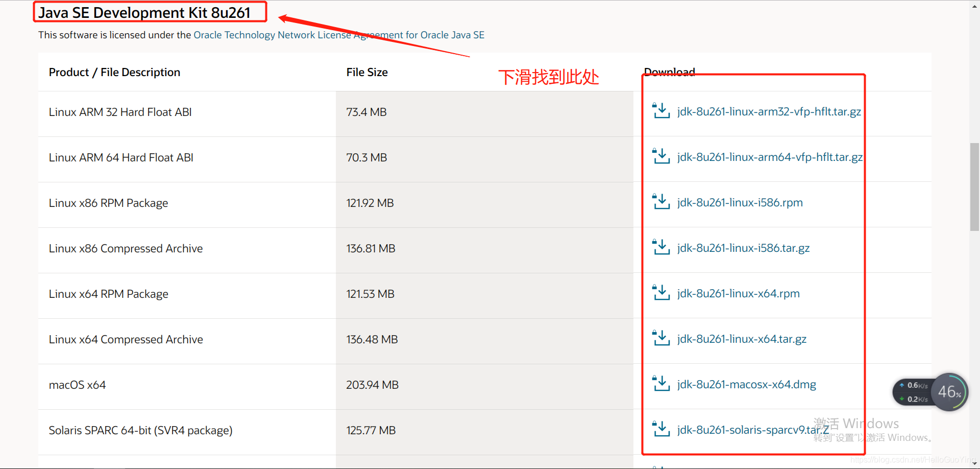Click the download icon for jdk-8u261-linux-arm64-vfp-hflt.tar.gz
Viewport: 980px width, 469px height.
click(661, 156)
